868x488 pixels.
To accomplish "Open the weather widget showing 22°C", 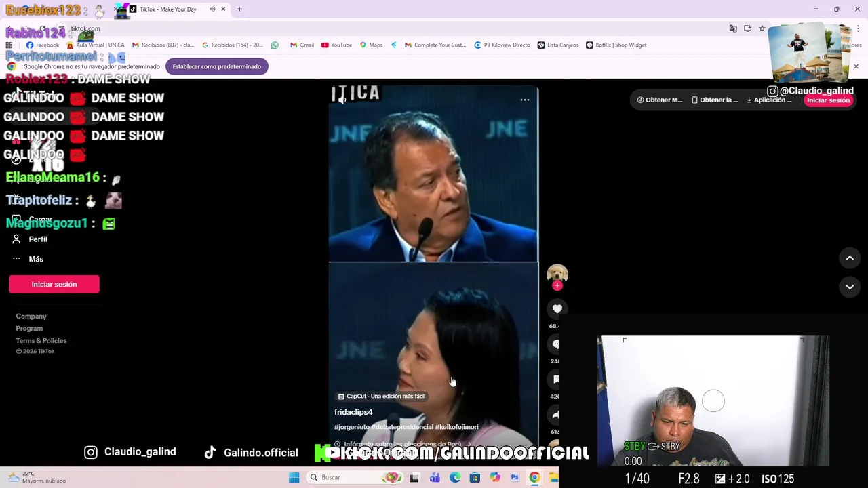I will pyautogui.click(x=37, y=477).
